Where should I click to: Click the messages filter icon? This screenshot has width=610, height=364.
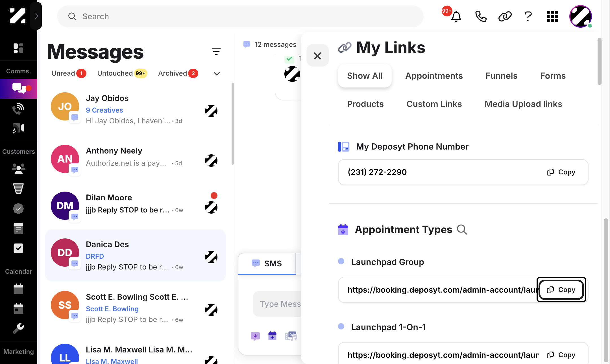click(216, 51)
